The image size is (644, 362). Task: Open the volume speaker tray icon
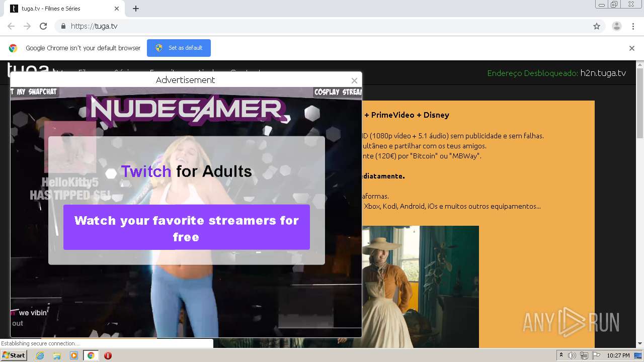point(572,355)
